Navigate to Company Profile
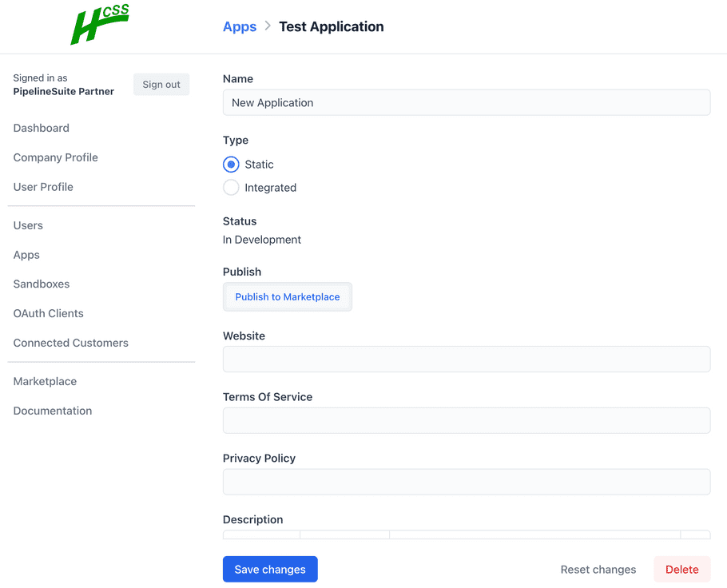Viewport: 727px width, 588px height. (55, 157)
